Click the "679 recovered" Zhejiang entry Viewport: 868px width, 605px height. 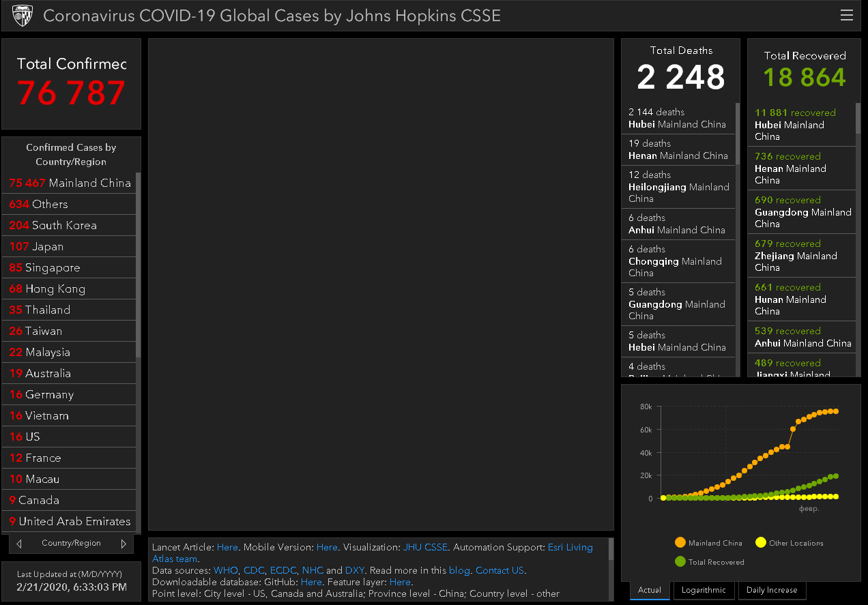[802, 256]
